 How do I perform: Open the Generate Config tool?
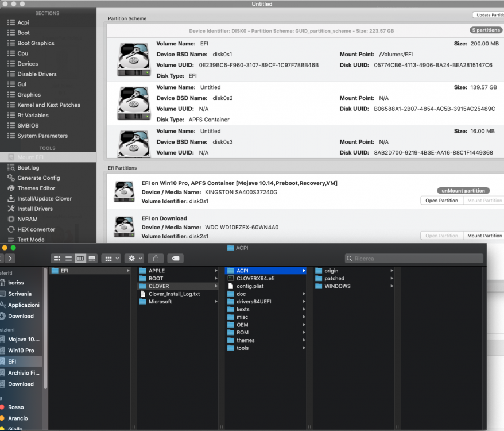tap(38, 178)
